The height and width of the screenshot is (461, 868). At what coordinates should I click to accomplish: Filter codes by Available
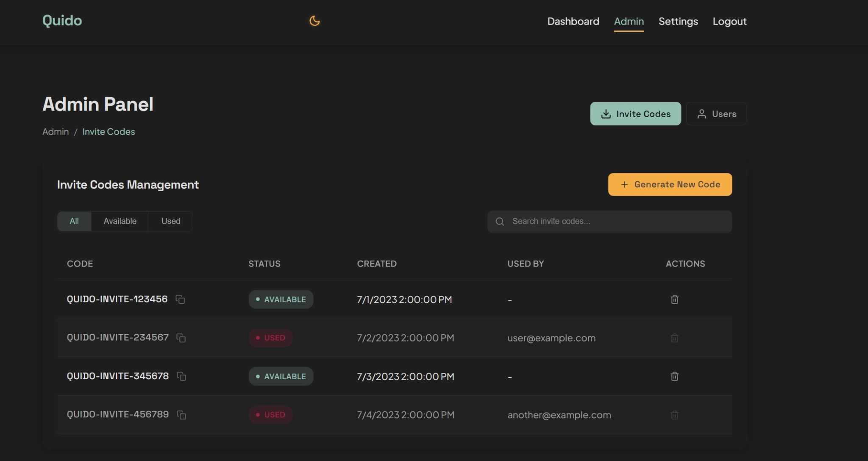(120, 221)
